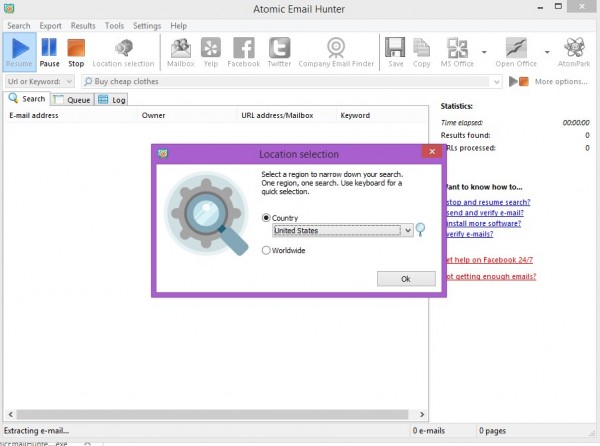Click the application icon in the title bar
Viewport: 600px width, 446px height.
tap(9, 8)
